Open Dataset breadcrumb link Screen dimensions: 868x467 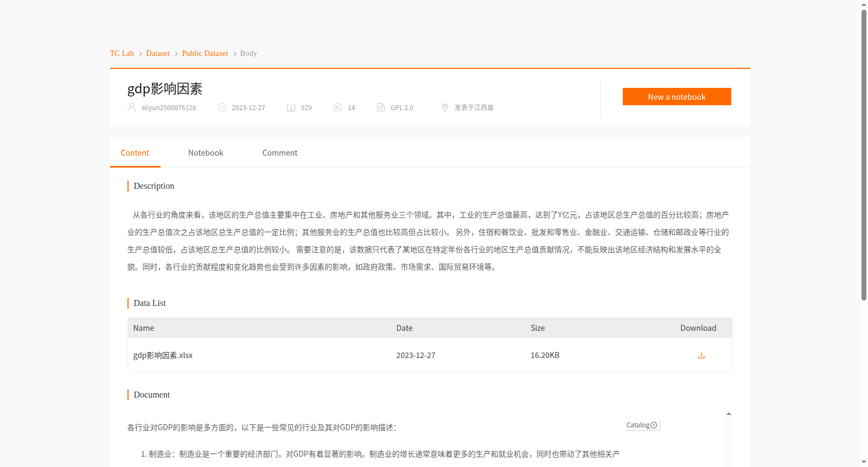pyautogui.click(x=158, y=53)
